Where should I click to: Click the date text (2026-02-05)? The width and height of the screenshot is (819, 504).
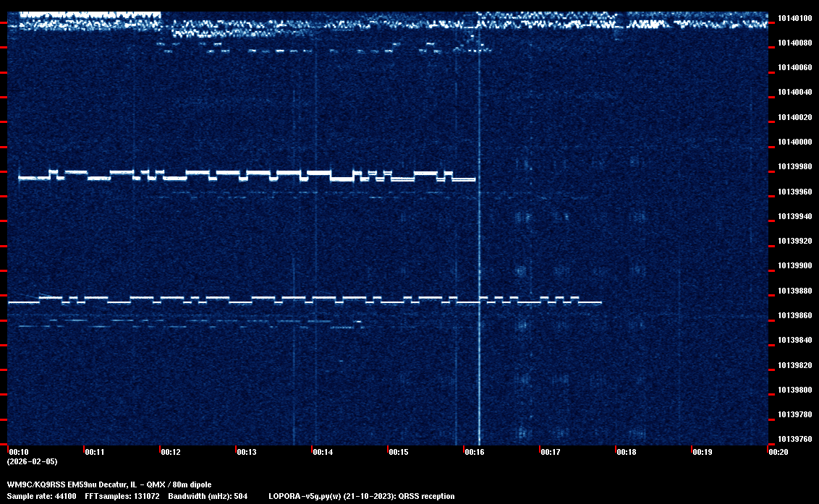tap(32, 461)
